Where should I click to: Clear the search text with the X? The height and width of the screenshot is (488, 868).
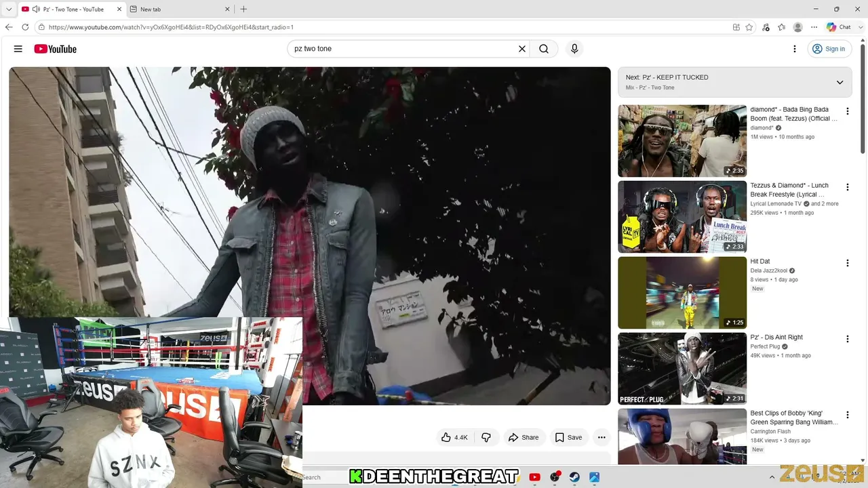pyautogui.click(x=522, y=49)
